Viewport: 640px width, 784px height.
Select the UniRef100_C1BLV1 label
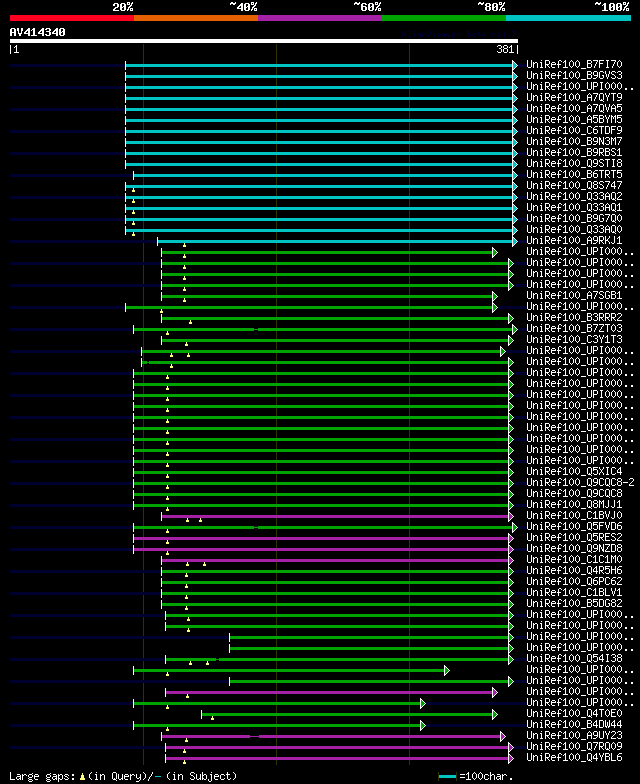click(574, 592)
